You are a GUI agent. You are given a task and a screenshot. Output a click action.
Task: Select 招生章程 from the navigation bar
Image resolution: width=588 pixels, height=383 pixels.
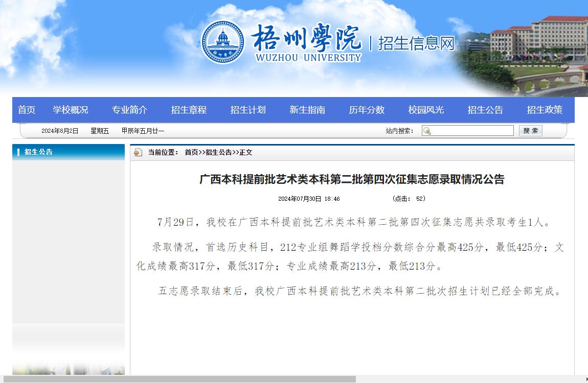(x=189, y=110)
